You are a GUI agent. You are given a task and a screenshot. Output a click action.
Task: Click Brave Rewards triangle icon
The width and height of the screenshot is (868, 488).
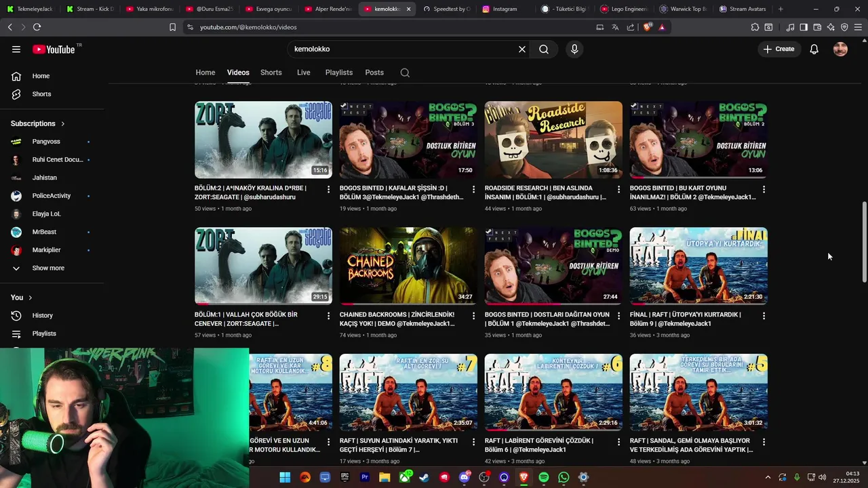click(x=662, y=27)
